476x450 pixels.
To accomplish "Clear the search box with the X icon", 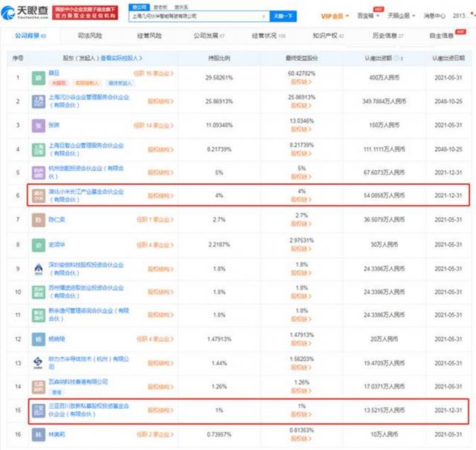I will 265,16.
